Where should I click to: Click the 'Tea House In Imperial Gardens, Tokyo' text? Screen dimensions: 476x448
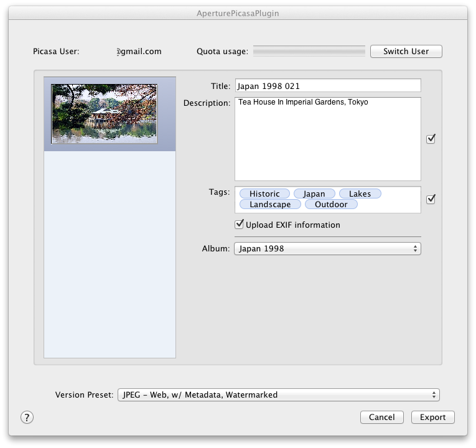point(303,102)
